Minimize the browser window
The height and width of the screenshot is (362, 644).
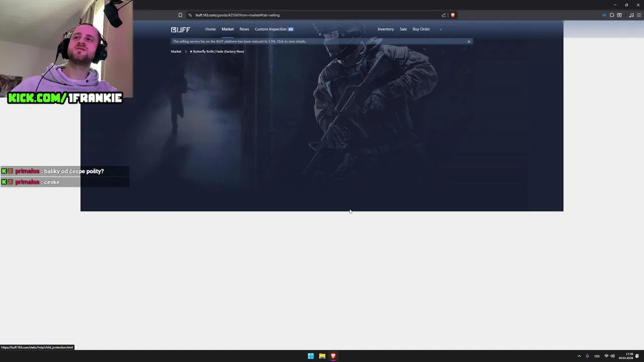(x=615, y=5)
